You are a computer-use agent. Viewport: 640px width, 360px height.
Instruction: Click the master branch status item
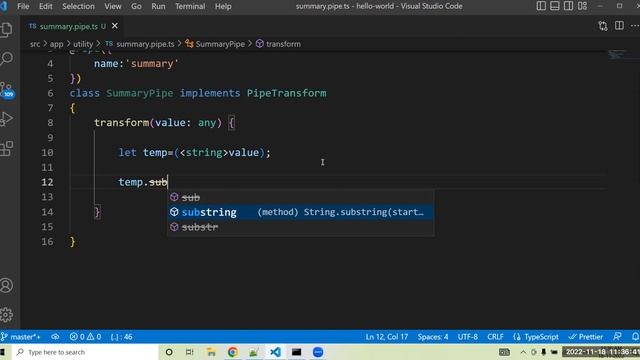21,337
